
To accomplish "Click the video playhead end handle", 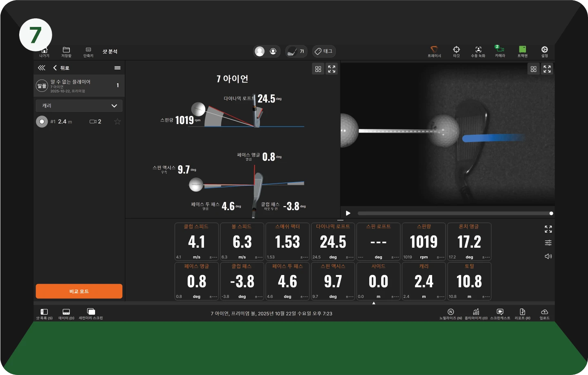I will tap(551, 213).
